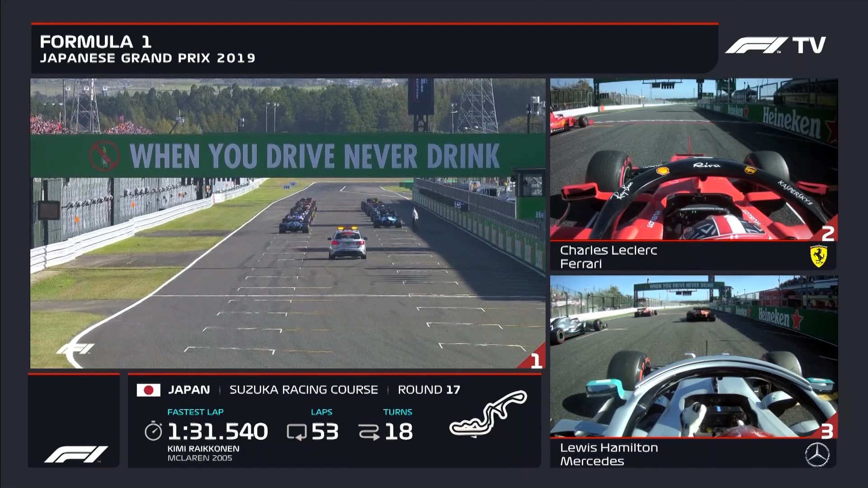The height and width of the screenshot is (488, 868).
Task: Click the Charles Leclerc Ferrari label
Action: [x=608, y=257]
